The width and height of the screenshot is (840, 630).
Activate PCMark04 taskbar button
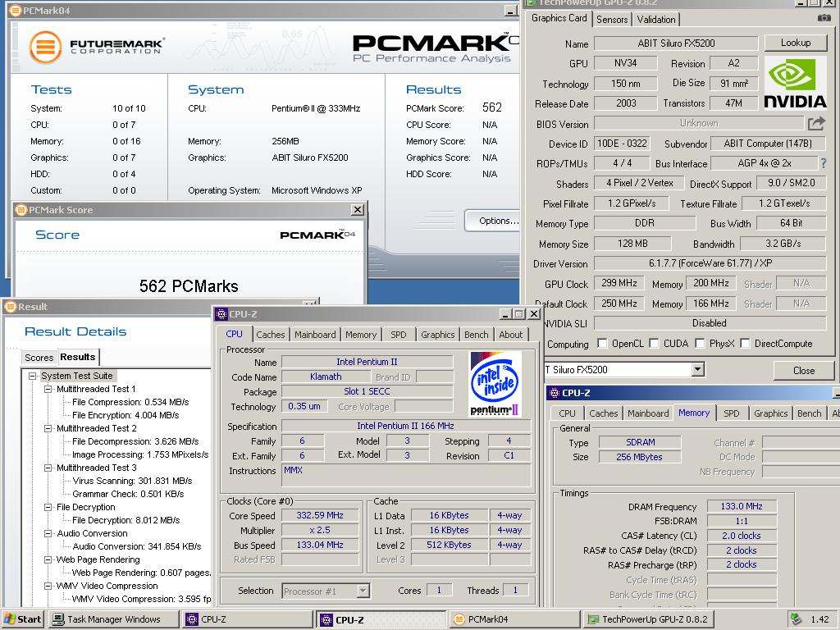point(515,619)
